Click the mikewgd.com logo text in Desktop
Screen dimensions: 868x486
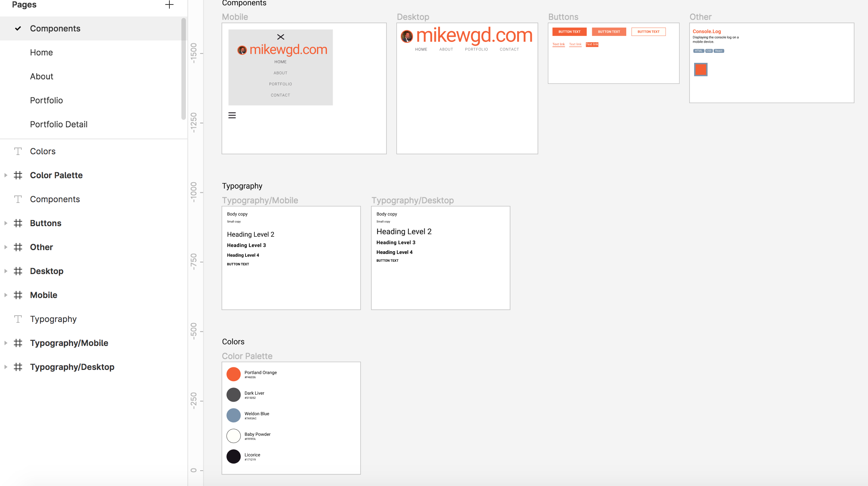(474, 36)
